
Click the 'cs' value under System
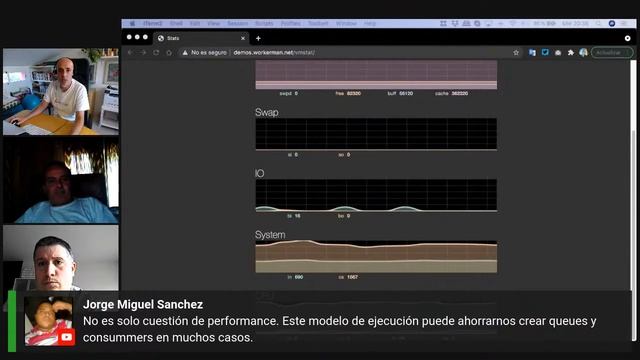(348, 277)
